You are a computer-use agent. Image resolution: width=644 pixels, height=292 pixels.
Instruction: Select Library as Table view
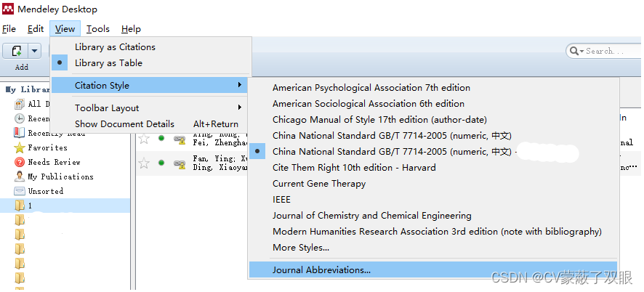(x=150, y=63)
